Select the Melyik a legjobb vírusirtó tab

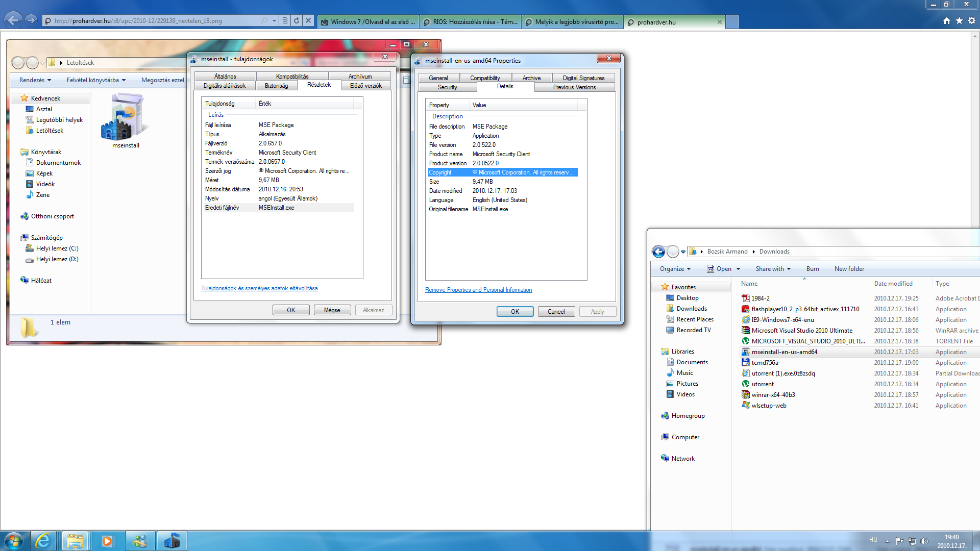point(573,22)
